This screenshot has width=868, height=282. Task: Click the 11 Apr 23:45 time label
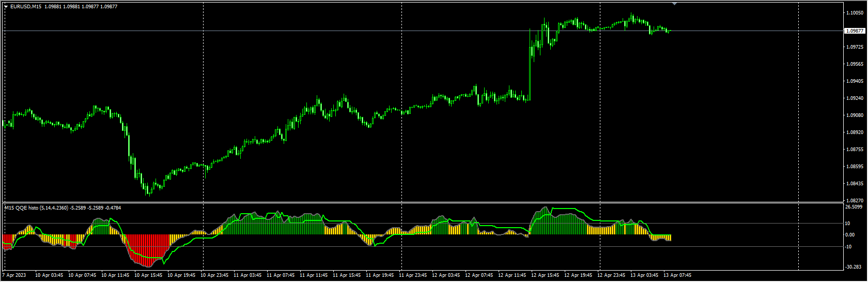click(413, 275)
